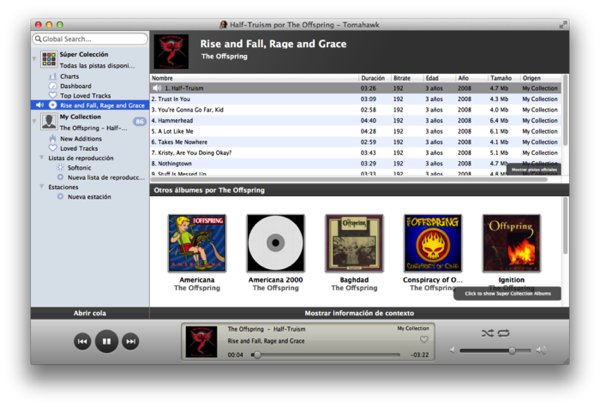Viewport: 600px width, 407px height.
Task: Sort by the Duración column header
Action: click(375, 78)
